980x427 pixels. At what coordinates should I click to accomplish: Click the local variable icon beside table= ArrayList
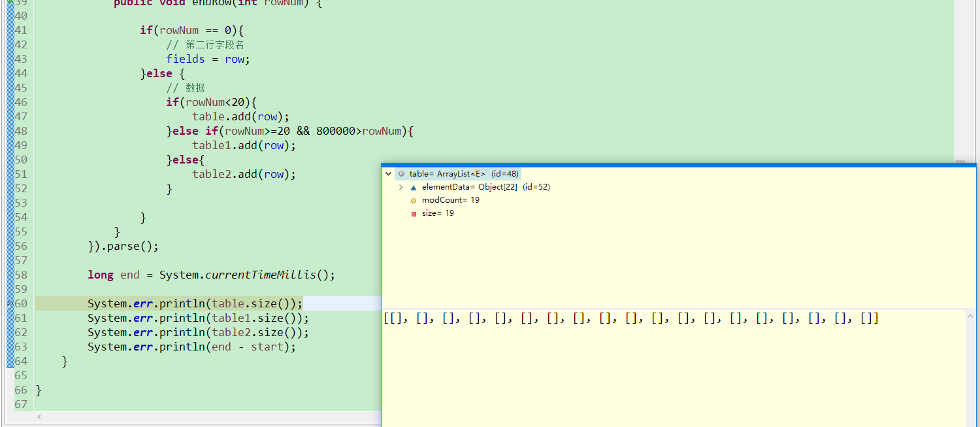400,174
